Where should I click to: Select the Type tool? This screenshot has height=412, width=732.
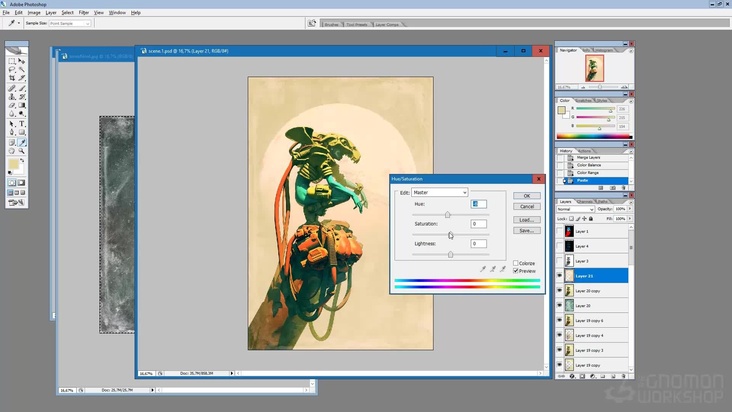click(x=22, y=124)
